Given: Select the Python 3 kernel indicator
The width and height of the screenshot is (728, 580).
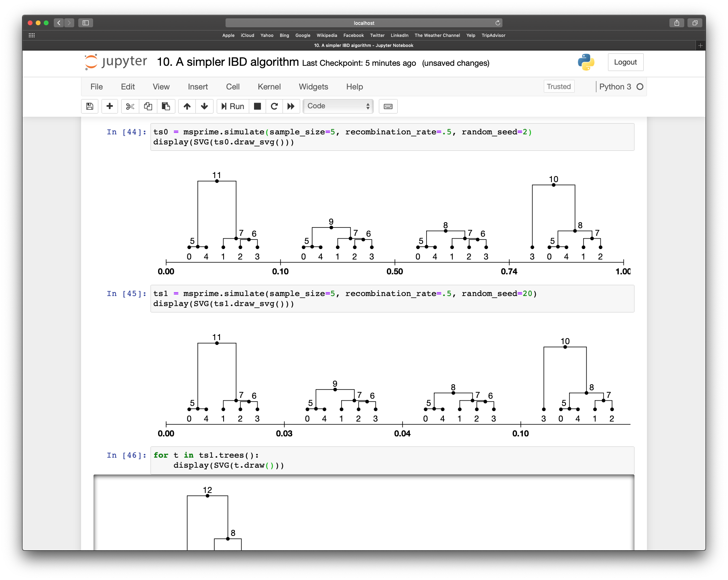Looking at the screenshot, I should click(616, 86).
